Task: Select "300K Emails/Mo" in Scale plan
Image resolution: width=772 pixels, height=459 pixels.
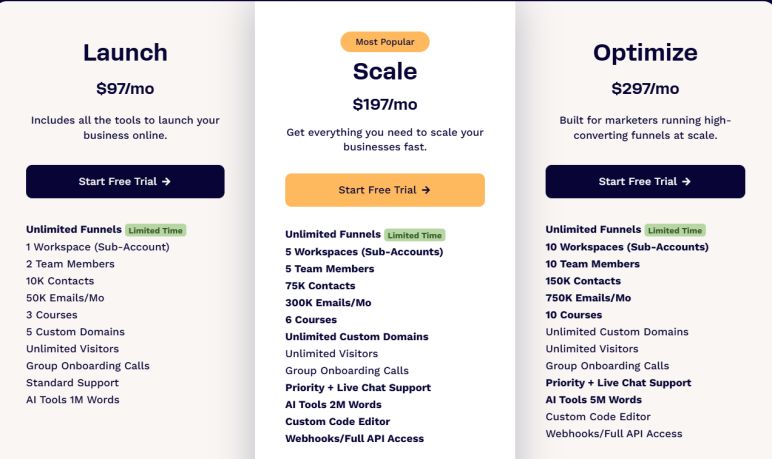Action: [x=328, y=303]
